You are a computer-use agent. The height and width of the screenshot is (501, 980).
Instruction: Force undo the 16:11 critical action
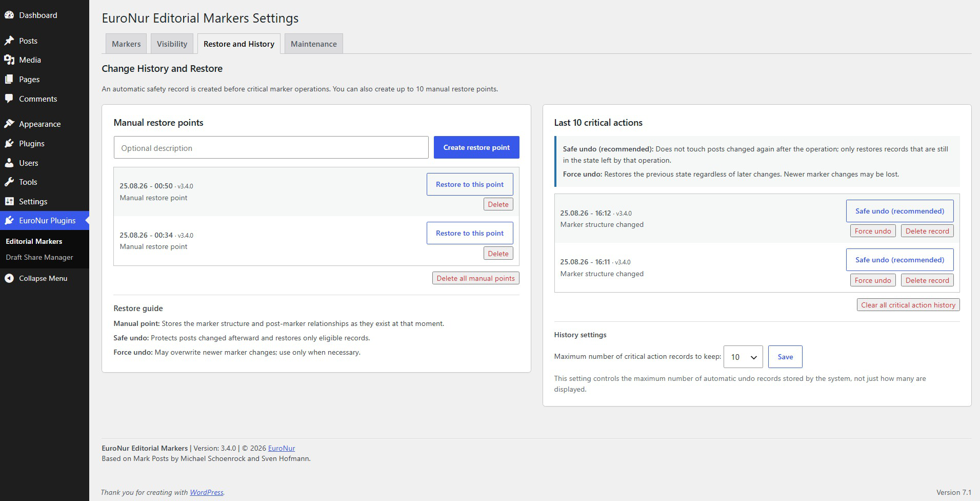873,280
